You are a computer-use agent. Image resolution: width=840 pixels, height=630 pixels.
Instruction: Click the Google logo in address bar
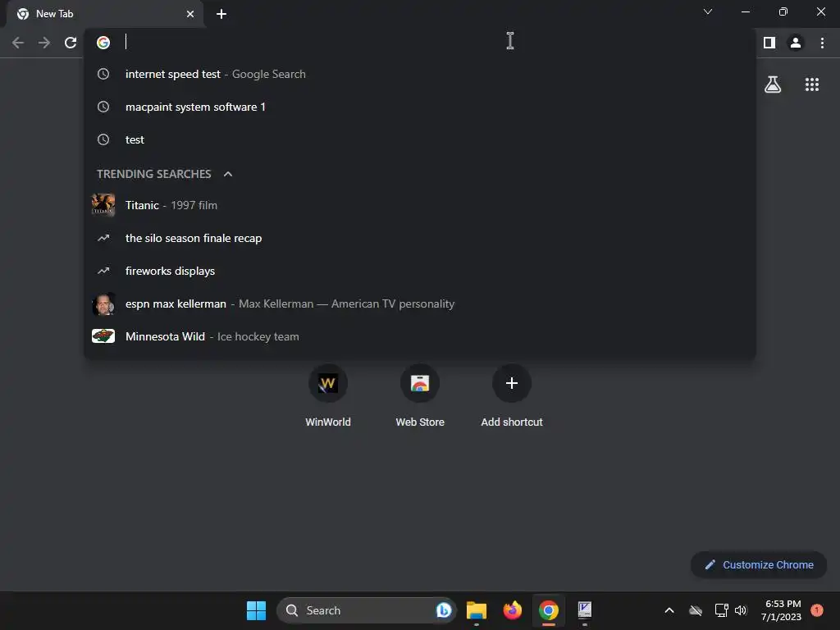[103, 43]
